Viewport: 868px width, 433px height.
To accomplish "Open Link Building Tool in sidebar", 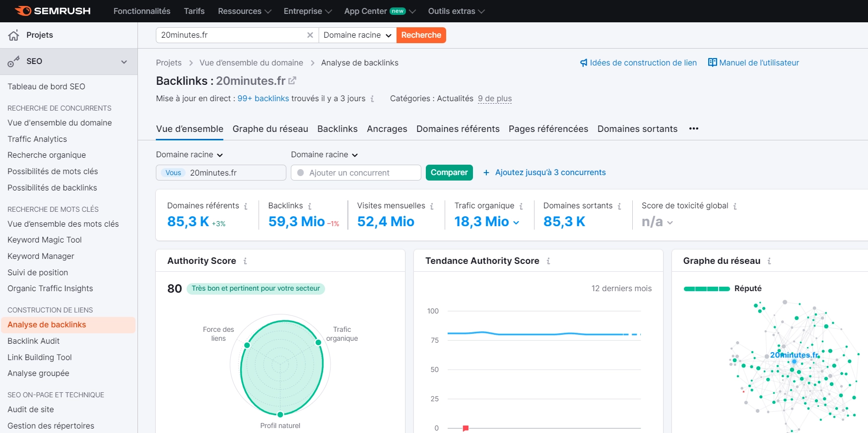I will [x=40, y=358].
